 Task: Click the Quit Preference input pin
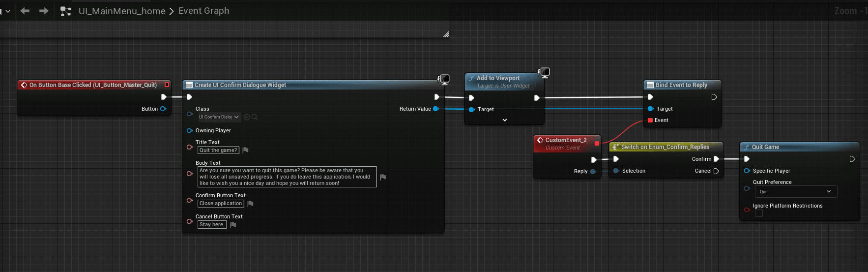(747, 188)
